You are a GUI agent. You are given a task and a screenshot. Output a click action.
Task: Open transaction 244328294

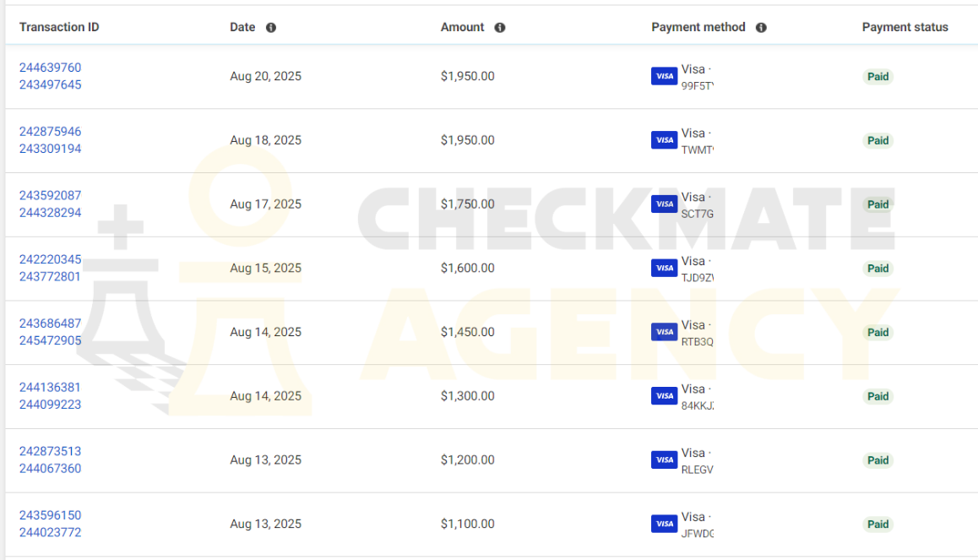pos(50,213)
